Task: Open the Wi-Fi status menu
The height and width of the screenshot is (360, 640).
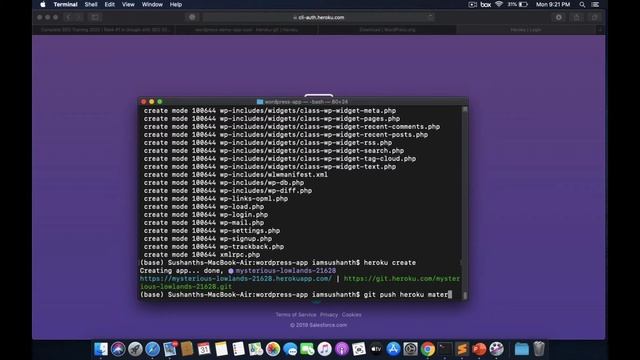Action: 499,4
